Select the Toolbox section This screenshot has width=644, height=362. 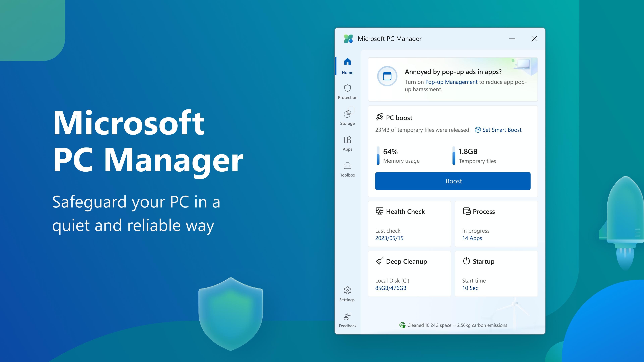347,169
